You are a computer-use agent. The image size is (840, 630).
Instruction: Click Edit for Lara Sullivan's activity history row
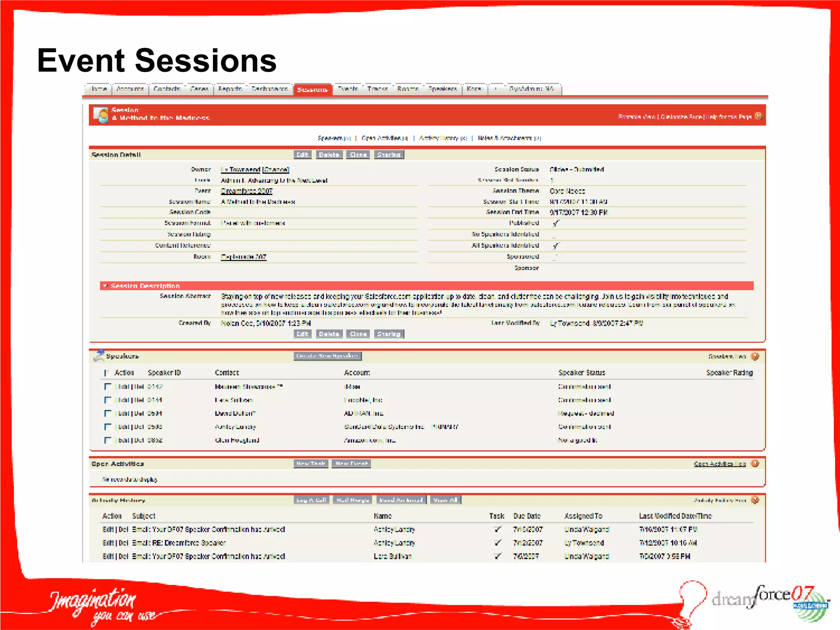[108, 556]
